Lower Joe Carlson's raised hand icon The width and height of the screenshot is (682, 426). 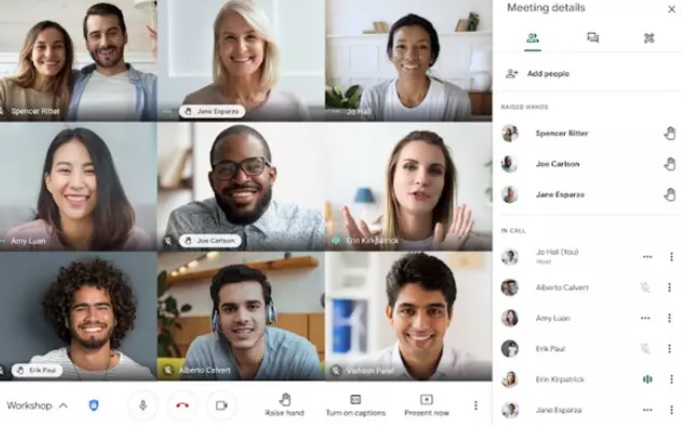click(x=670, y=164)
